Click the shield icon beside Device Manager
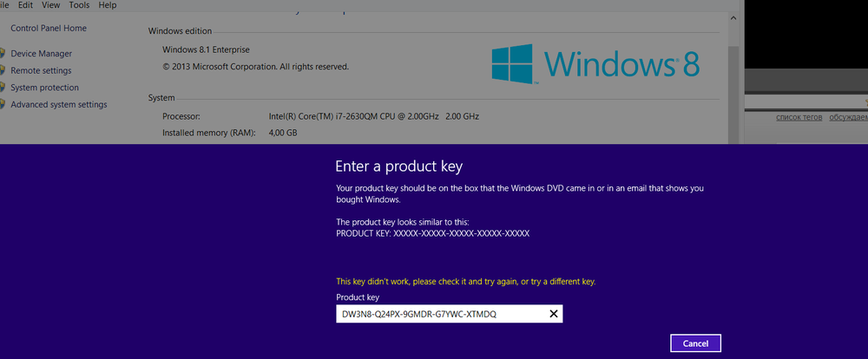868x359 pixels. coord(3,54)
